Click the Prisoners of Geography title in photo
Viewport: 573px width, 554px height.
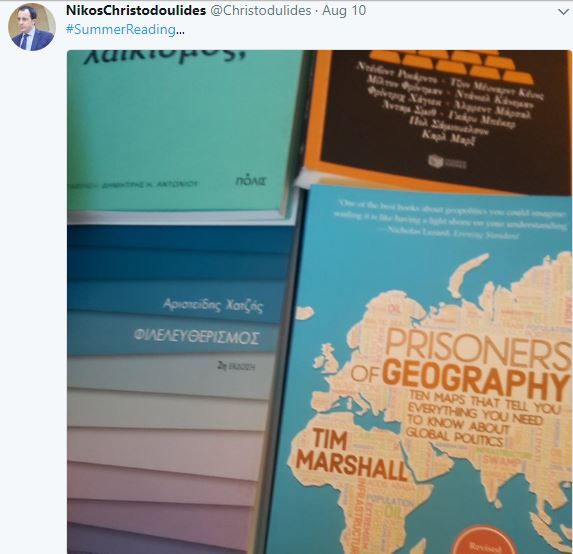coord(460,362)
